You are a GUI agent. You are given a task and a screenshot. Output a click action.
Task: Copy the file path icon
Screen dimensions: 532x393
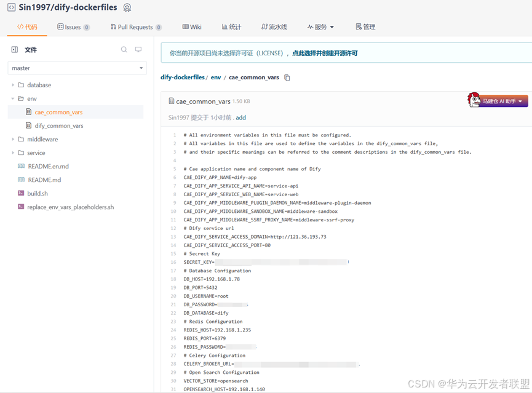(287, 77)
